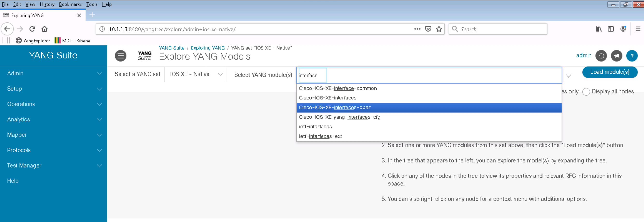Viewport: 644px width, 222px height.
Task: Open the Tools menu
Action: [x=92, y=4]
